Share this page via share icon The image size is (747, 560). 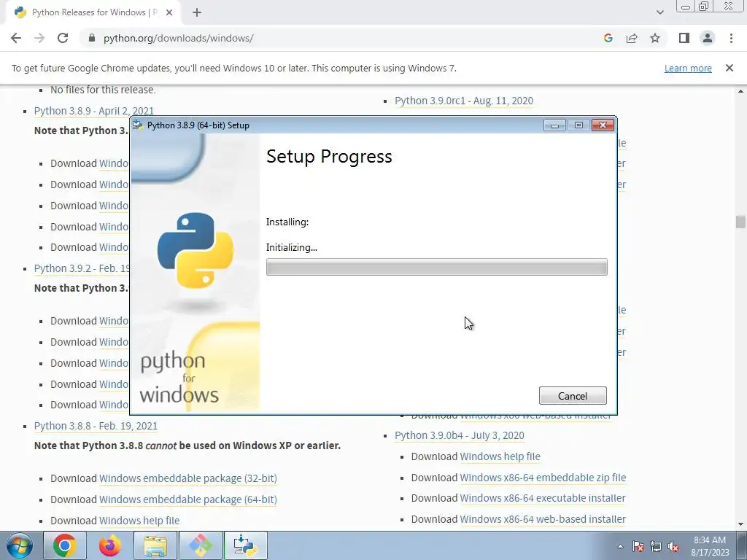[632, 38]
